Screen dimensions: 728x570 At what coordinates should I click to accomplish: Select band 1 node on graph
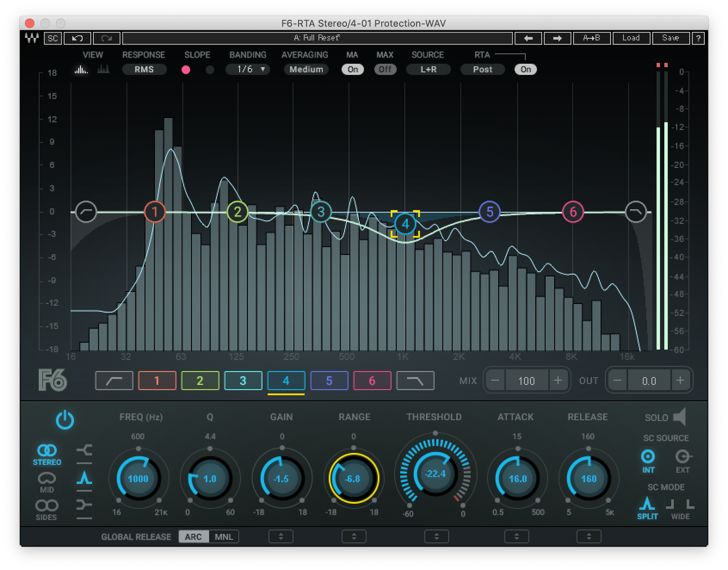[x=154, y=211]
